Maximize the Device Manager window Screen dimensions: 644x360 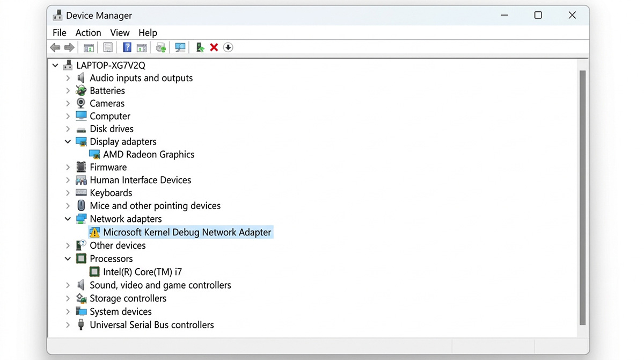(x=538, y=16)
